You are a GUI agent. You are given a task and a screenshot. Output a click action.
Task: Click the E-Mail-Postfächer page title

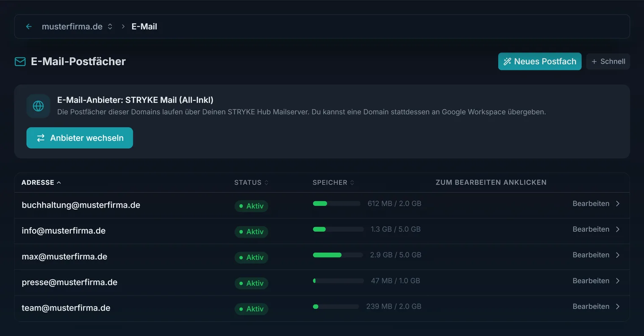coord(78,61)
